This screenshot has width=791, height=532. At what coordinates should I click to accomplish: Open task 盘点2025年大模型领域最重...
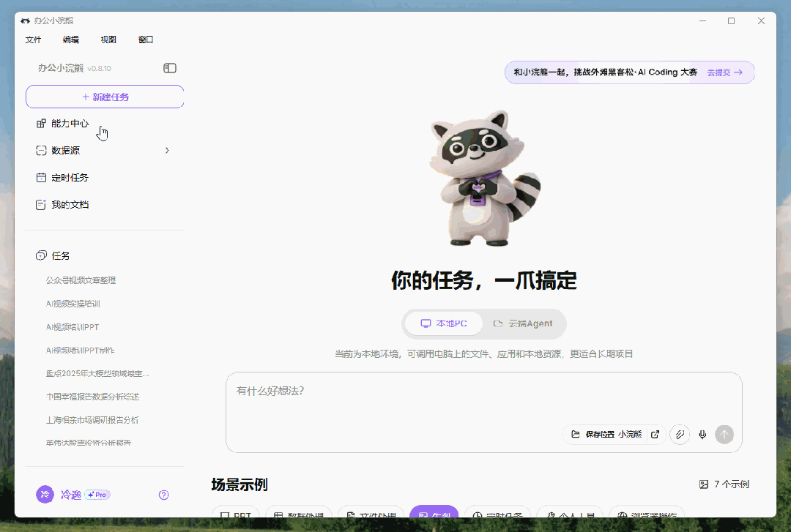98,374
